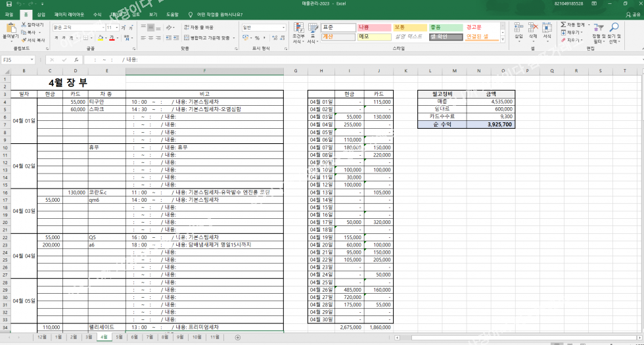644x345 pixels.
Task: Click the Insert Function fx icon
Action: click(x=76, y=60)
